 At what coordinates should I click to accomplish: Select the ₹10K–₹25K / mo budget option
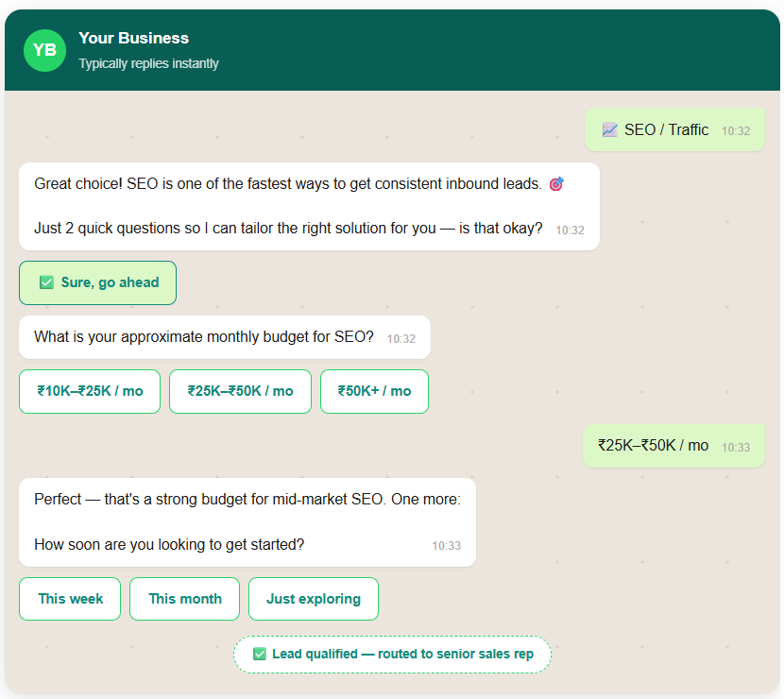pos(90,391)
